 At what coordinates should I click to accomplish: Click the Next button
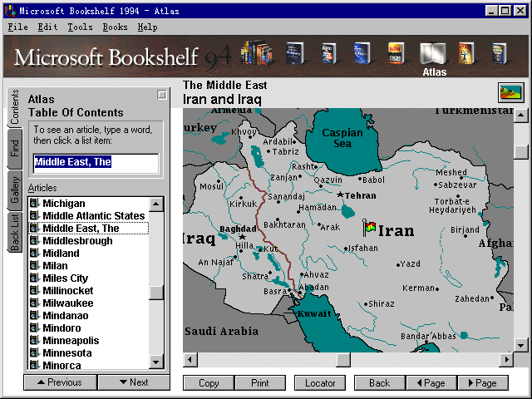click(134, 382)
